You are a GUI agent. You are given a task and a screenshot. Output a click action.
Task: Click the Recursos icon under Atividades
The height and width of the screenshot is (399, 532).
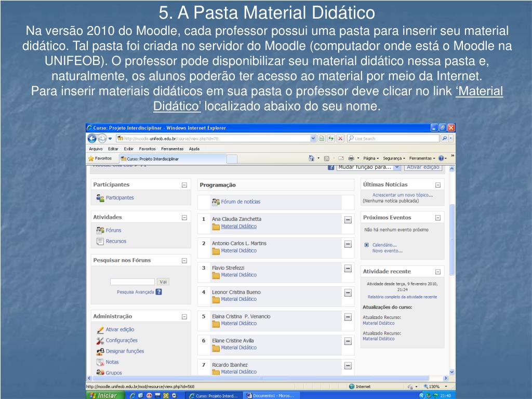pyautogui.click(x=100, y=241)
